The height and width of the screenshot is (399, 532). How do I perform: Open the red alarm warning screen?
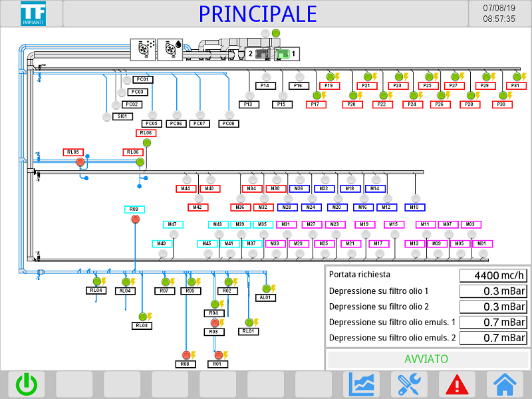[456, 384]
